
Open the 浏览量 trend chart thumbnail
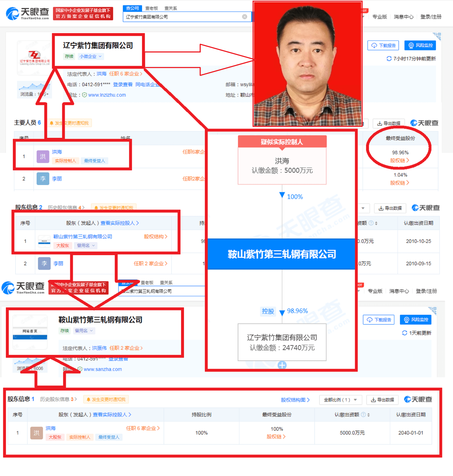35,89
